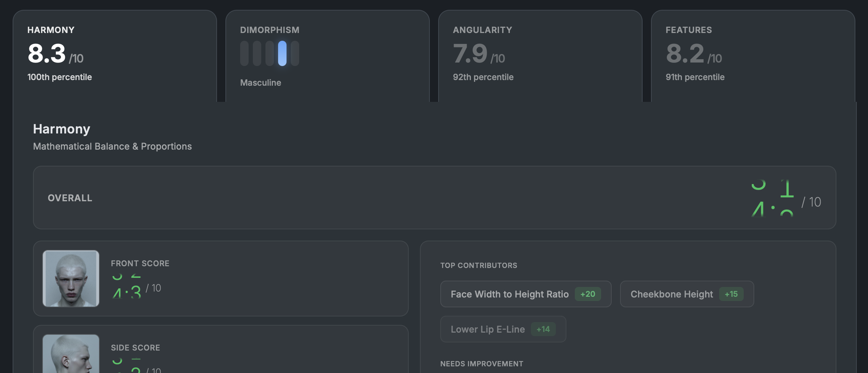
Task: Click the Overall score card label
Action: [70, 198]
